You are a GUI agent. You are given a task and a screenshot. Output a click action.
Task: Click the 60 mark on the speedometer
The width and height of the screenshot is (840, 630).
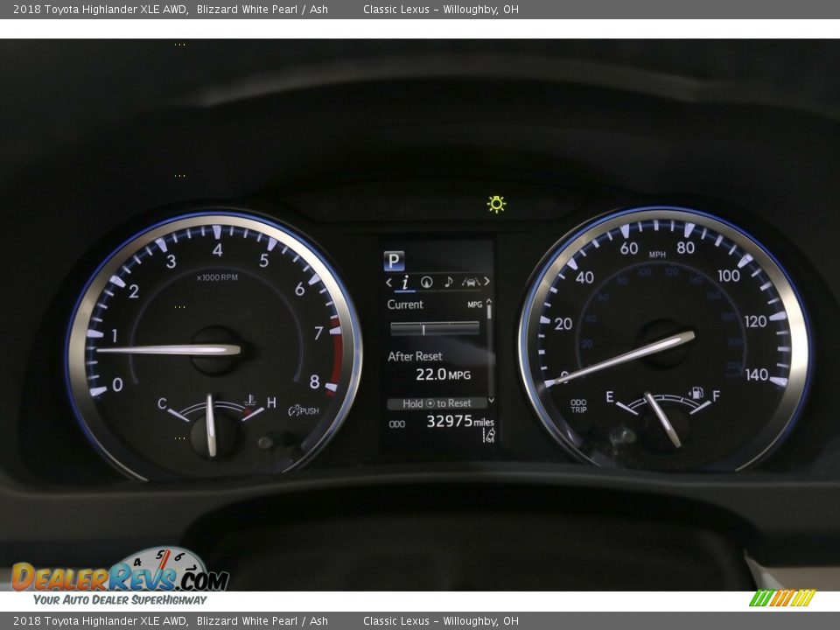pyautogui.click(x=629, y=248)
